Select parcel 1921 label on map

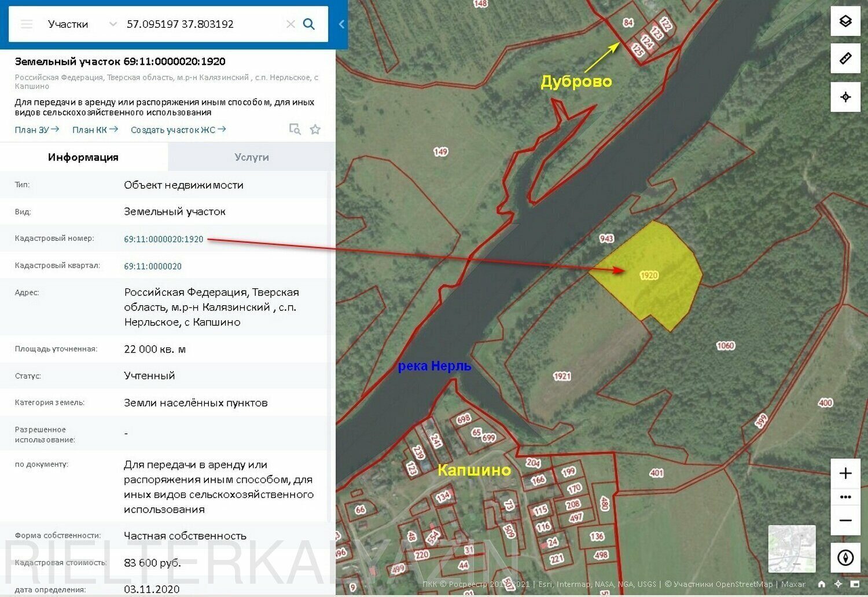click(x=562, y=376)
